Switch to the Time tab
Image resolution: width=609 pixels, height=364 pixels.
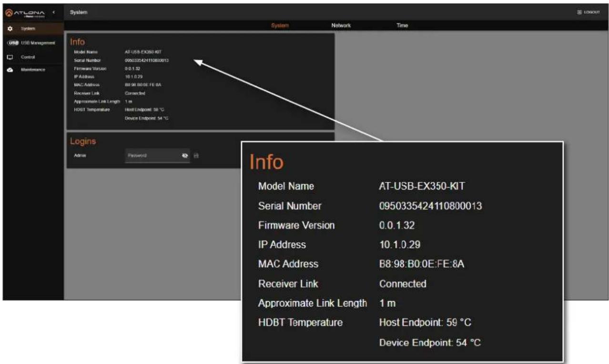coord(402,26)
